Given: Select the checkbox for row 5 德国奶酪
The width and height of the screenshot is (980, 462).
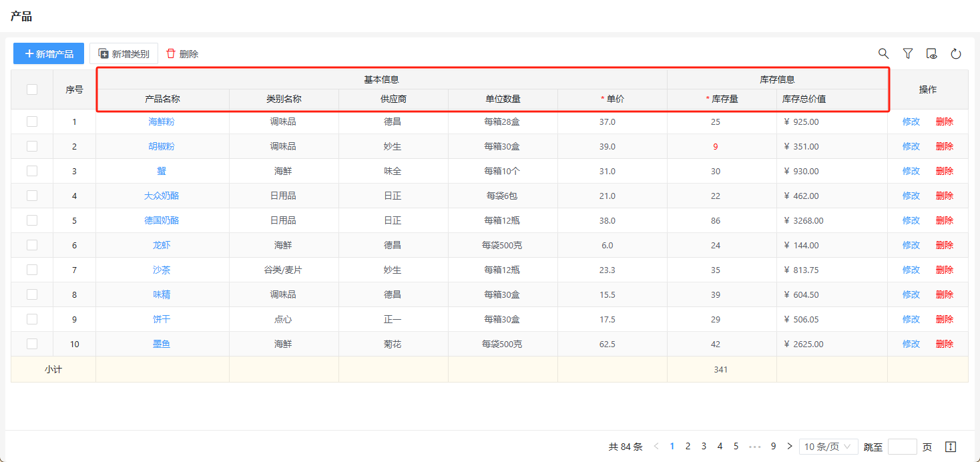Looking at the screenshot, I should click(32, 220).
